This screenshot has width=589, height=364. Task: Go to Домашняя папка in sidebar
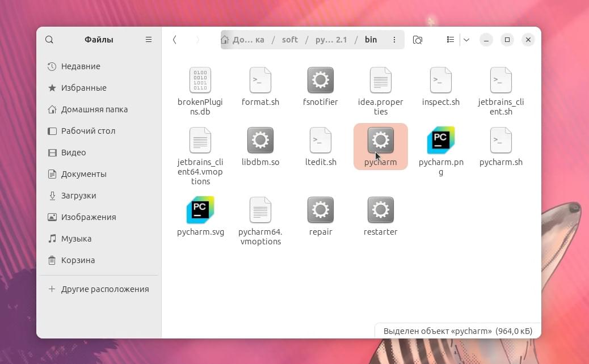[99, 109]
